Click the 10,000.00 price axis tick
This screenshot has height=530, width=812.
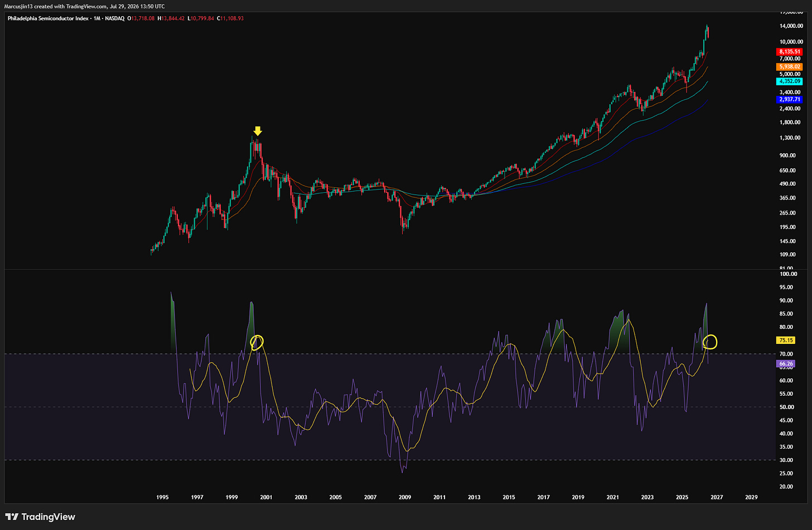(x=791, y=42)
